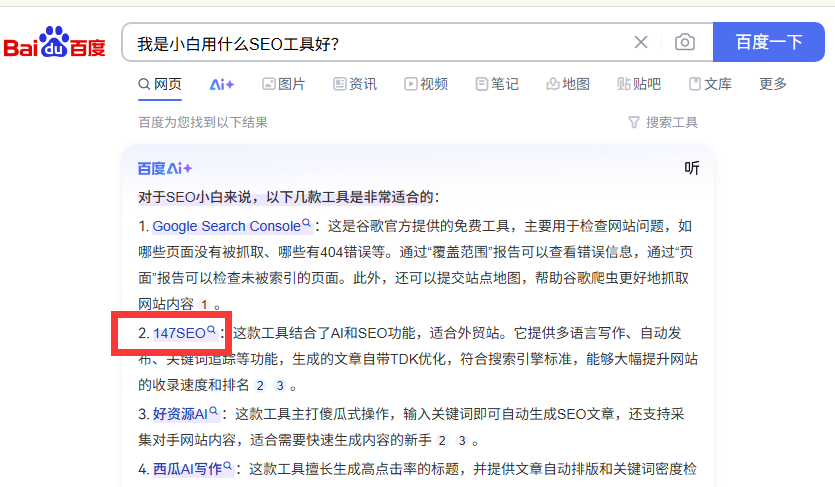Image resolution: width=835 pixels, height=487 pixels.
Task: Open 搜索工具 filter options
Action: 663,123
